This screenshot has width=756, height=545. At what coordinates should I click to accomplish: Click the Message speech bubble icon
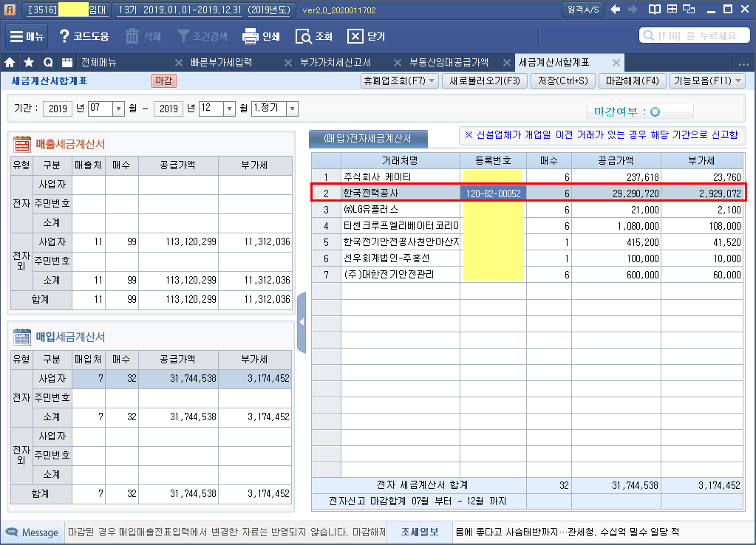tap(12, 532)
